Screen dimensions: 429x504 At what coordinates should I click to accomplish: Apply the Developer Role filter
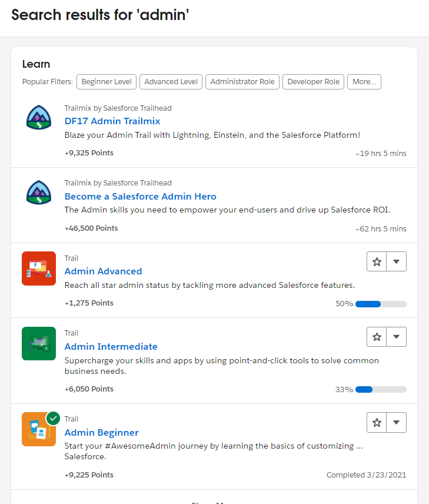(x=313, y=82)
